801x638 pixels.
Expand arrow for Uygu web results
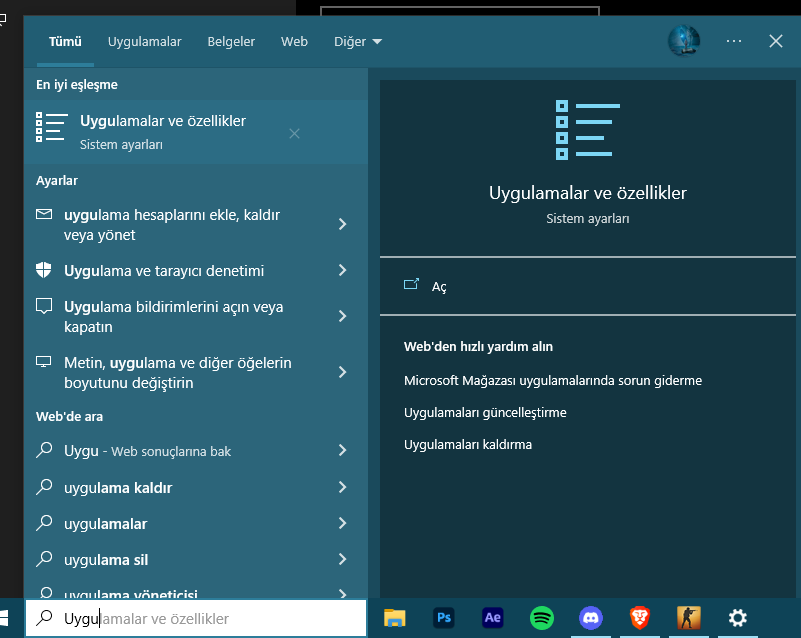point(342,451)
